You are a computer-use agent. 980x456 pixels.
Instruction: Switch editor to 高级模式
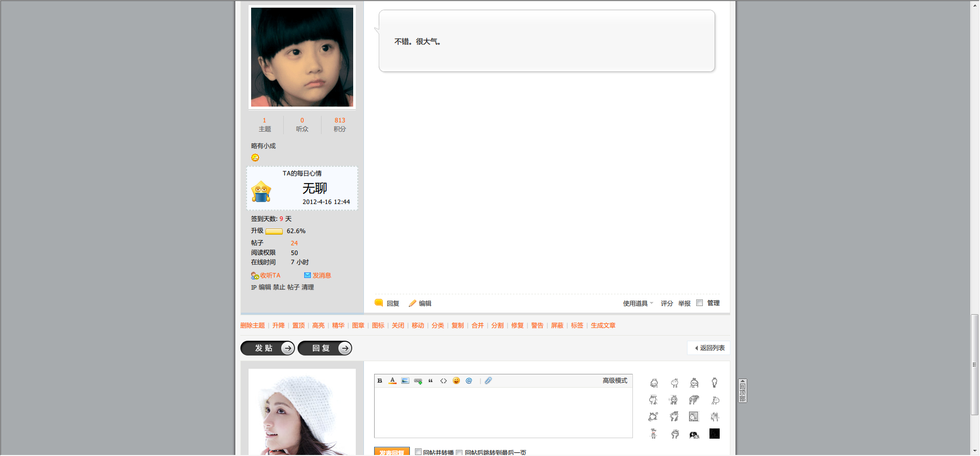[x=615, y=381]
